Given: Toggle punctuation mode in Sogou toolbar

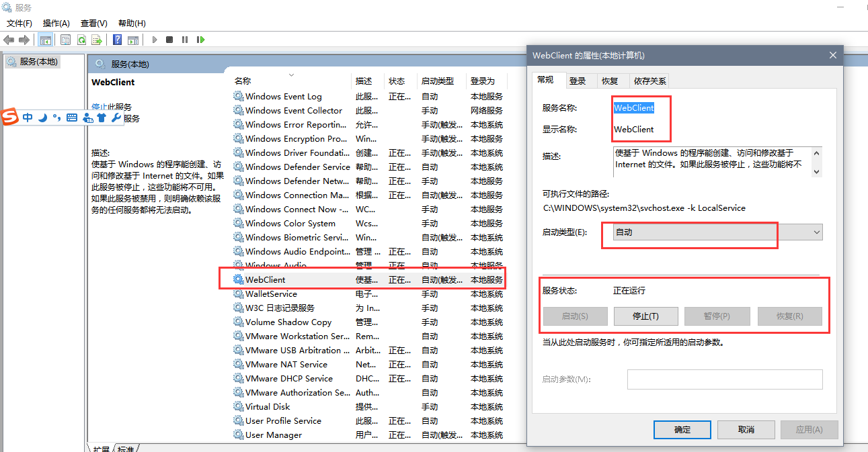Looking at the screenshot, I should [x=57, y=118].
